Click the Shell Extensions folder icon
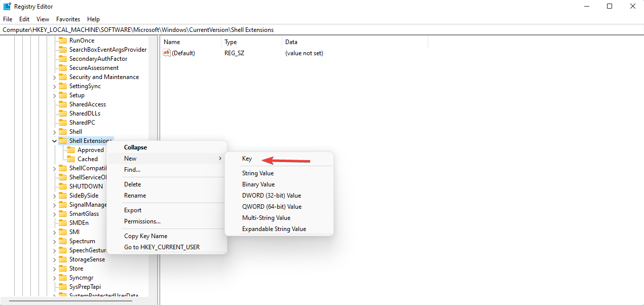This screenshot has width=644, height=305. click(62, 141)
